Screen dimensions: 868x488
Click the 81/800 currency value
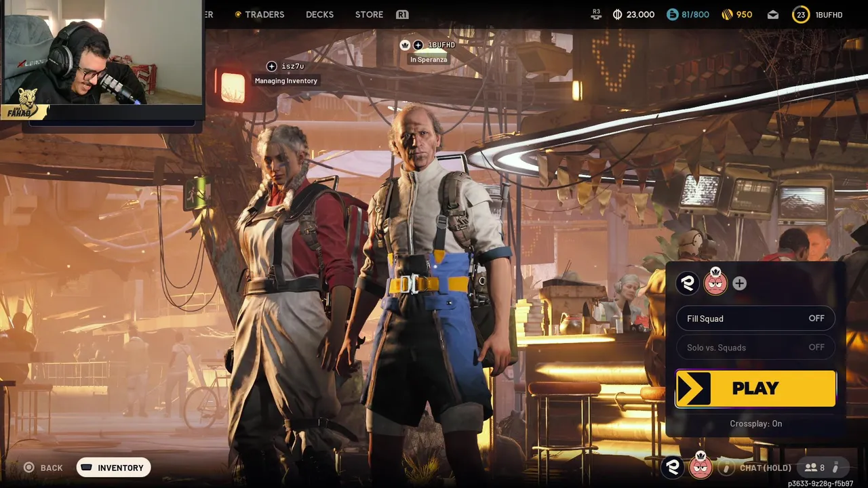pyautogui.click(x=694, y=14)
